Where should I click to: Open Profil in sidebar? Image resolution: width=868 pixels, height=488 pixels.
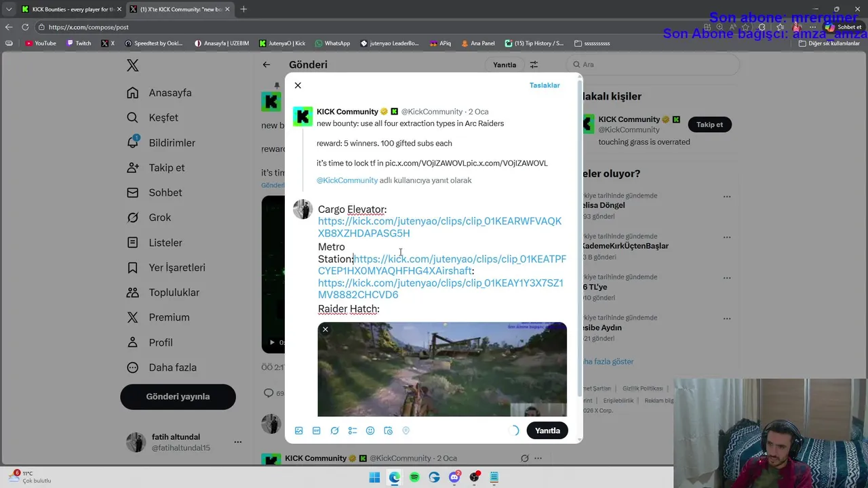151,342
